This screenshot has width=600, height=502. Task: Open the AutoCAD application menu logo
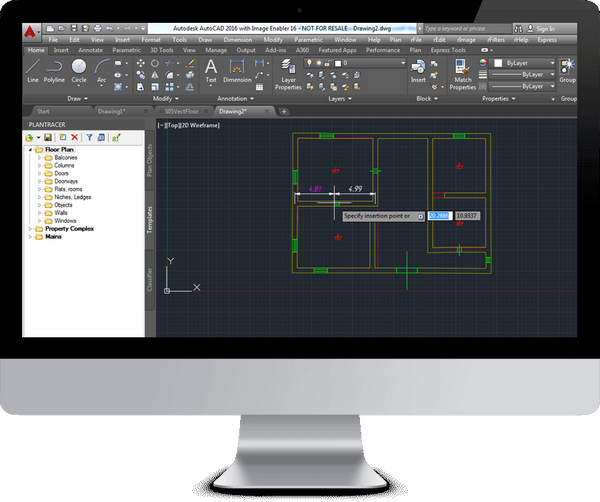click(30, 33)
